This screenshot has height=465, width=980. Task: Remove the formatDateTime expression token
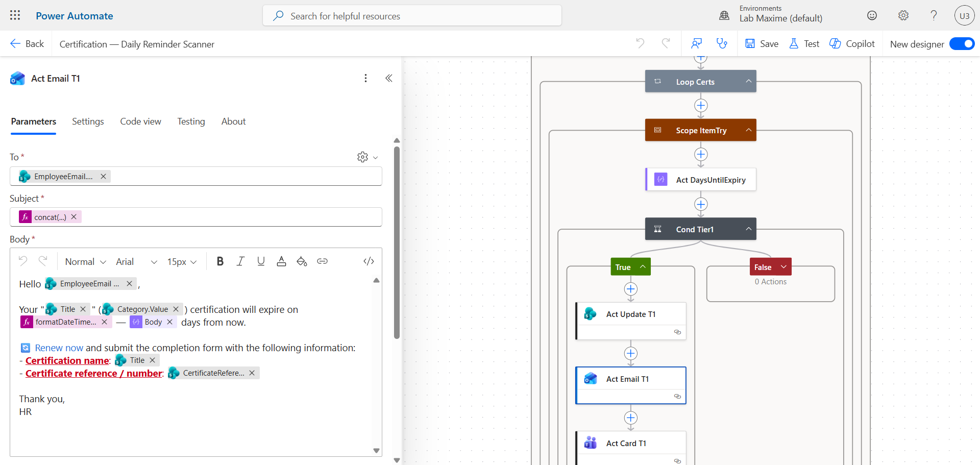[x=104, y=322]
